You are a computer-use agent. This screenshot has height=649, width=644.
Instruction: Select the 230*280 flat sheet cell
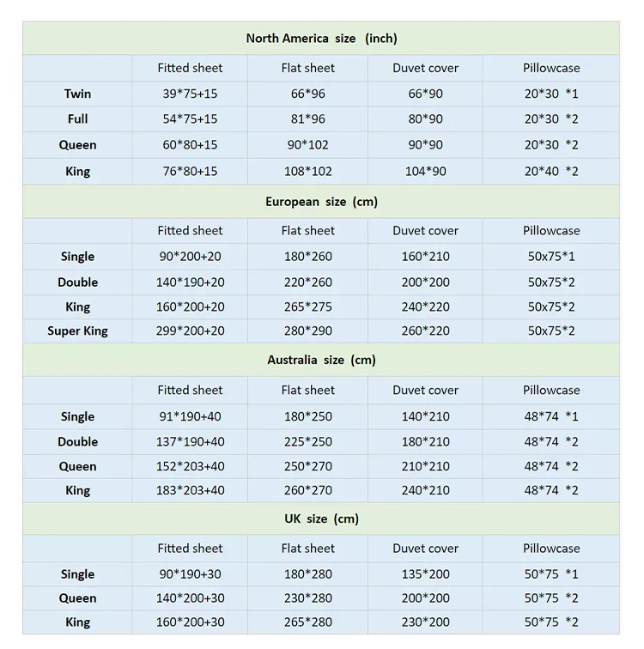pos(307,598)
